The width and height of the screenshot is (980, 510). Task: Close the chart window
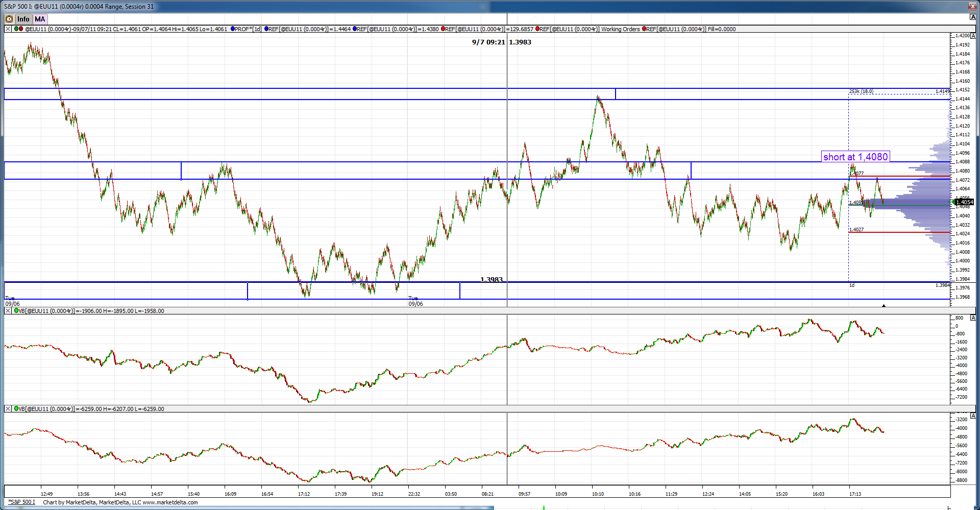tap(973, 7)
